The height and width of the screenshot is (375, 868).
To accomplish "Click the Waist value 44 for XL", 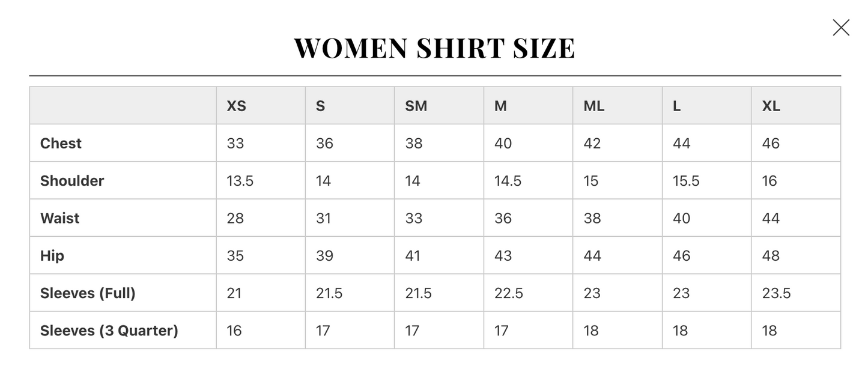I will [x=771, y=218].
